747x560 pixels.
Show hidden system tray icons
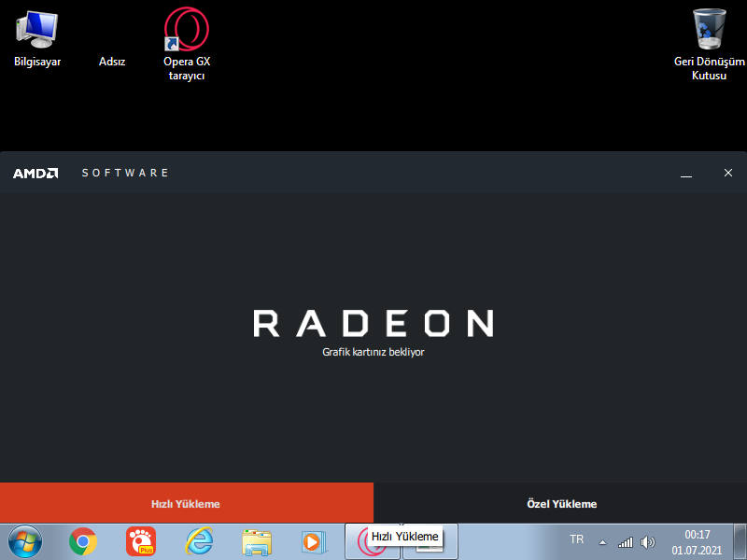point(602,542)
